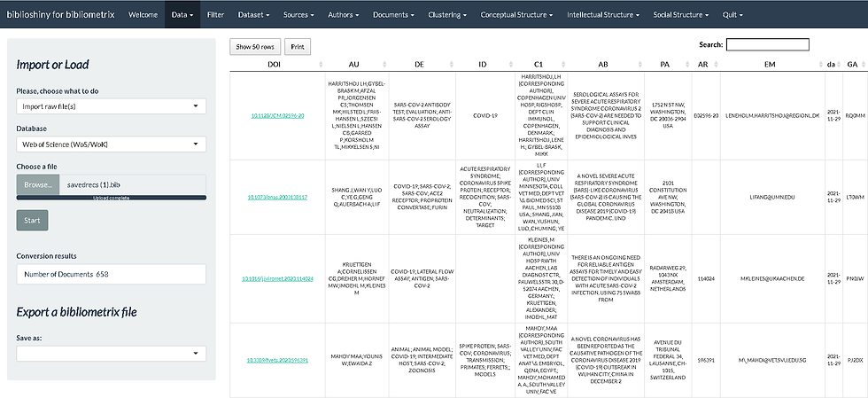This screenshot has height=398, width=868.
Task: Focus the table Search input field
Action: 767,44
